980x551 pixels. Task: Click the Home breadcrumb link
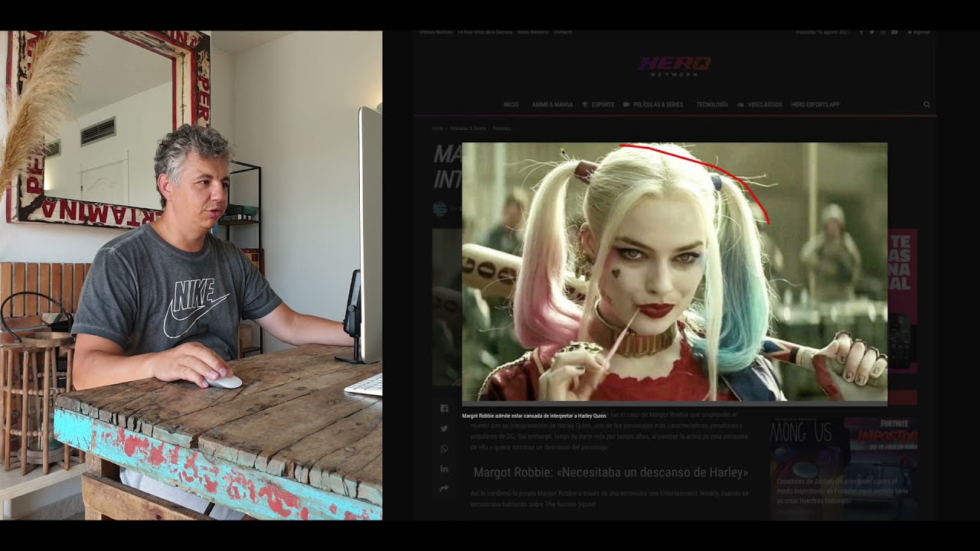437,129
